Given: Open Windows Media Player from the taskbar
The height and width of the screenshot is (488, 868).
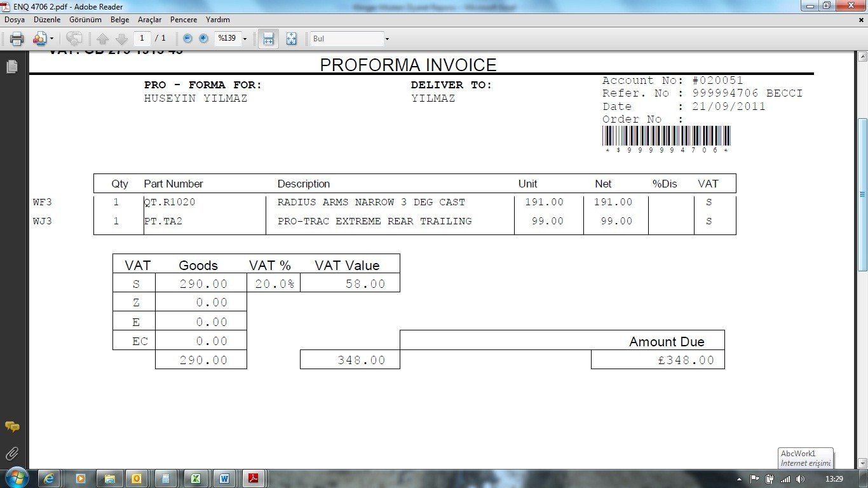Looking at the screenshot, I should pos(80,478).
